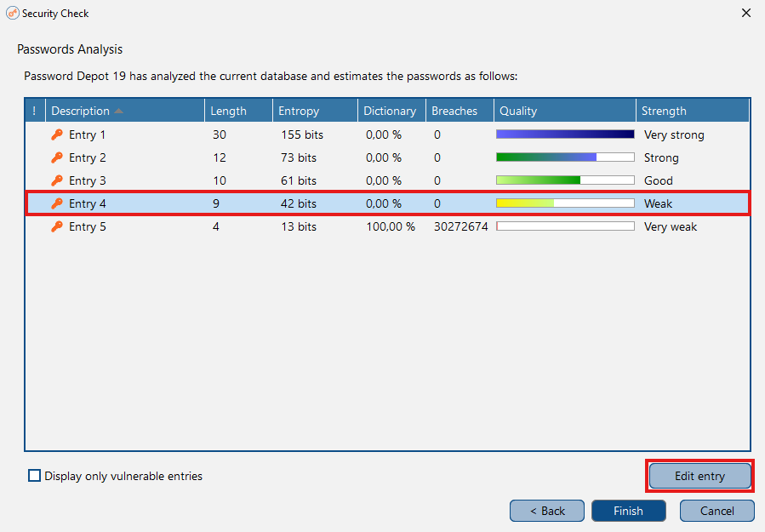Click the 42 bits entropy value
The image size is (765, 532).
299,203
